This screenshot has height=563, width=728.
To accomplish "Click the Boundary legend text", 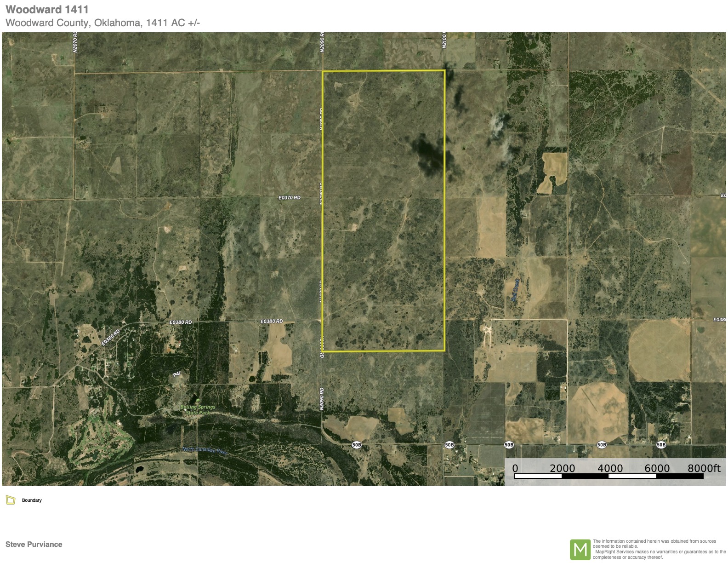I will pos(32,500).
